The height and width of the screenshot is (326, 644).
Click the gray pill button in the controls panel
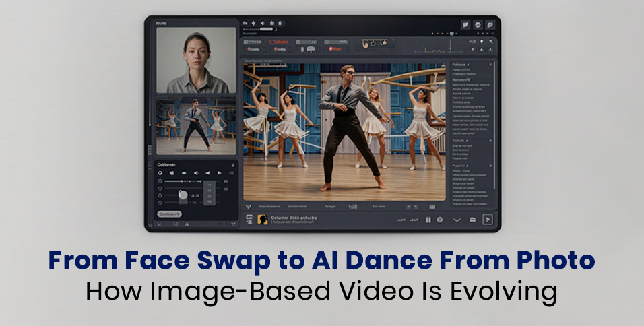[169, 214]
